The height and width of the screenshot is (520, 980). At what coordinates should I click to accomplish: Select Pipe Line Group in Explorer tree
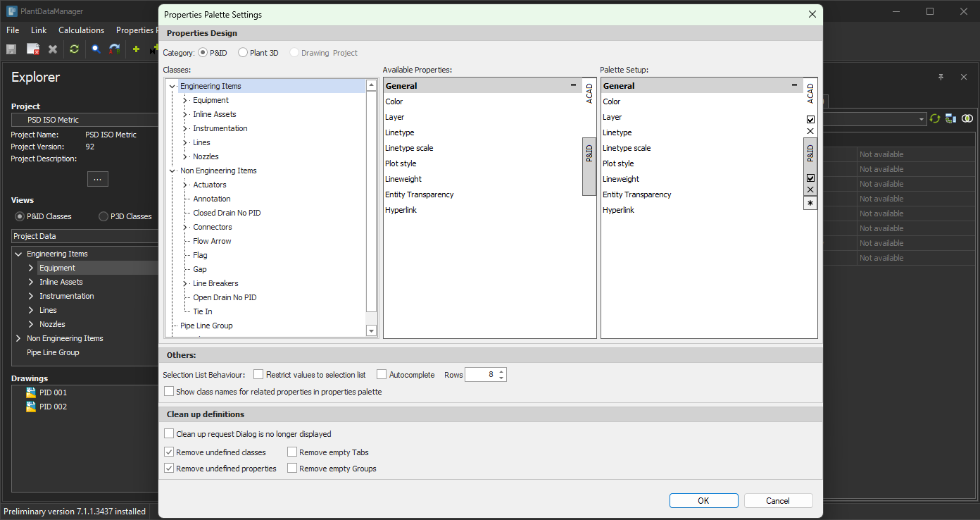click(53, 352)
